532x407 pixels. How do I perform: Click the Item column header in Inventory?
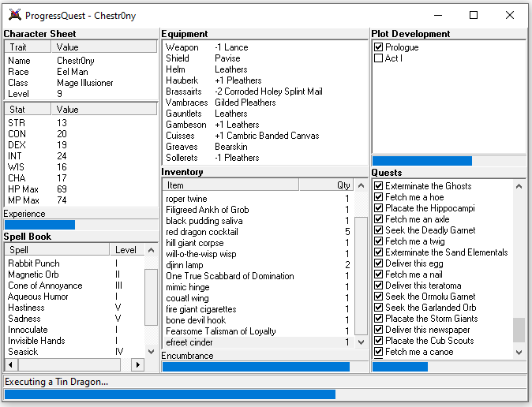click(230, 185)
